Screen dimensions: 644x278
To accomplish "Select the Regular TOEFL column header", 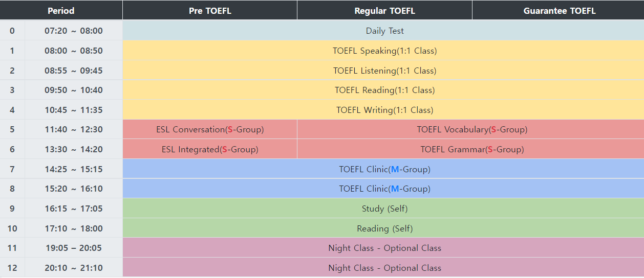I will pyautogui.click(x=384, y=11).
